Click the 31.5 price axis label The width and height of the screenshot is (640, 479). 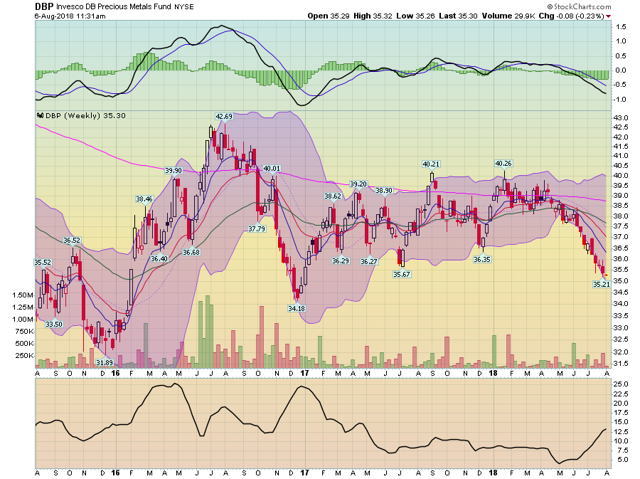[621, 364]
